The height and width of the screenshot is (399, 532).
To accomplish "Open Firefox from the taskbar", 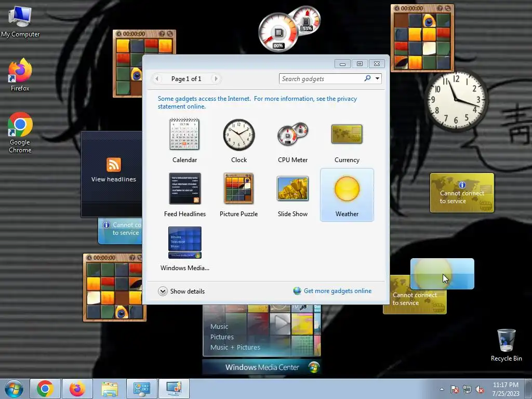I will [x=77, y=389].
